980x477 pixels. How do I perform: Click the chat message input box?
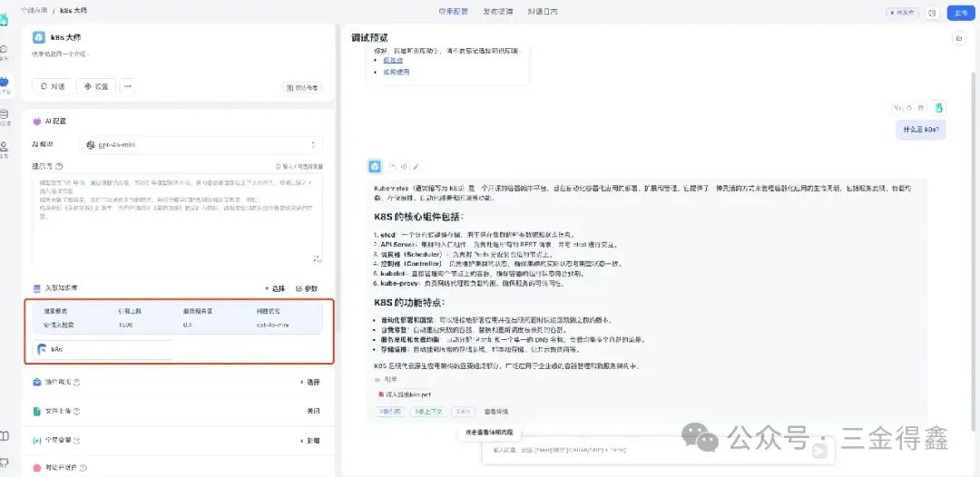point(660,450)
